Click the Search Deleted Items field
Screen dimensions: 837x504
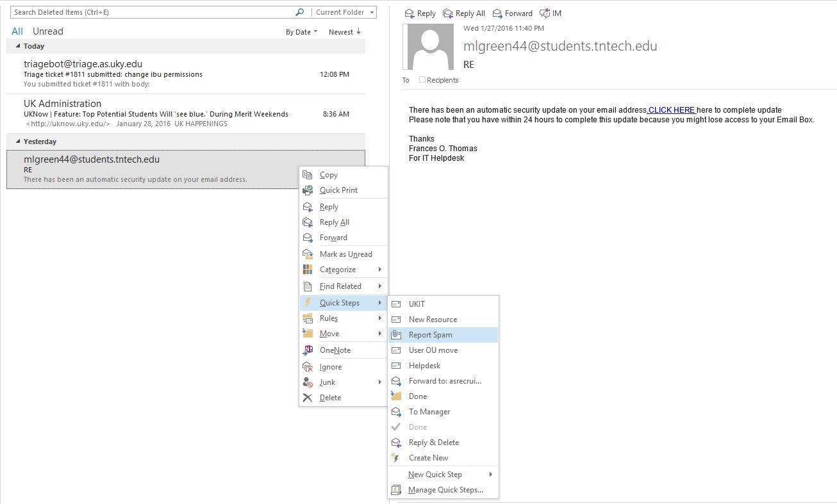pyautogui.click(x=151, y=12)
